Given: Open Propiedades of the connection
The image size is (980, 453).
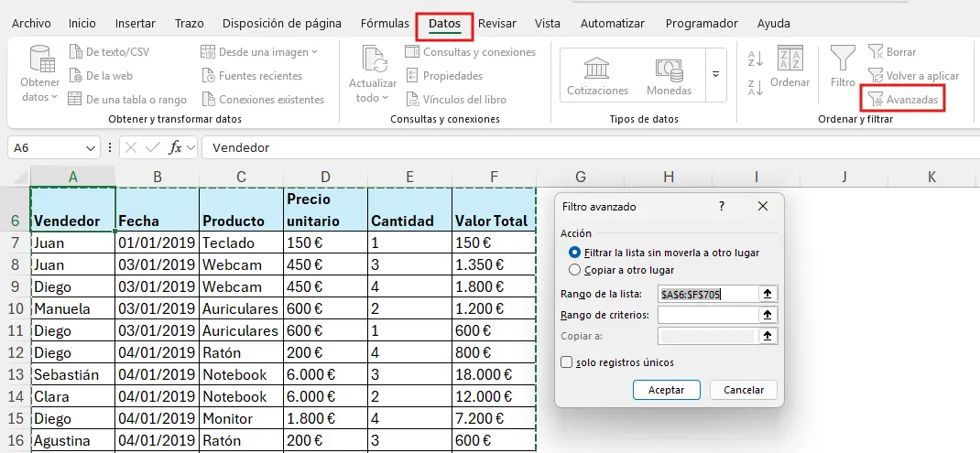Looking at the screenshot, I should tap(444, 76).
